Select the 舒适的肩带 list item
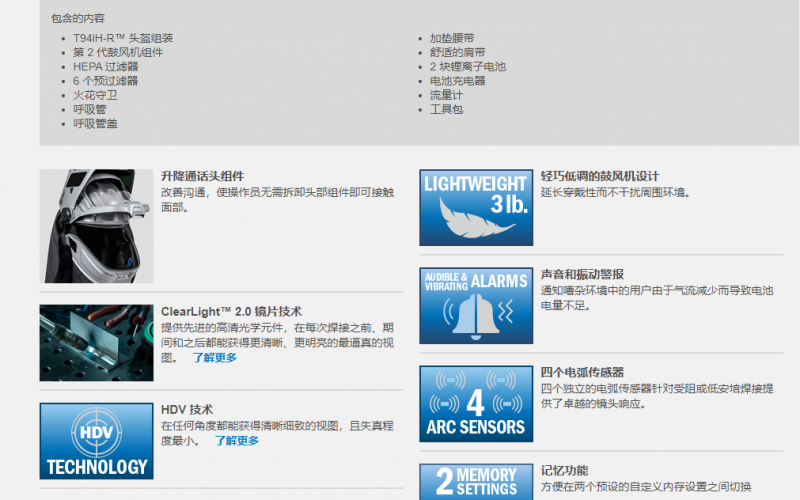This screenshot has height=500, width=800. point(458,53)
